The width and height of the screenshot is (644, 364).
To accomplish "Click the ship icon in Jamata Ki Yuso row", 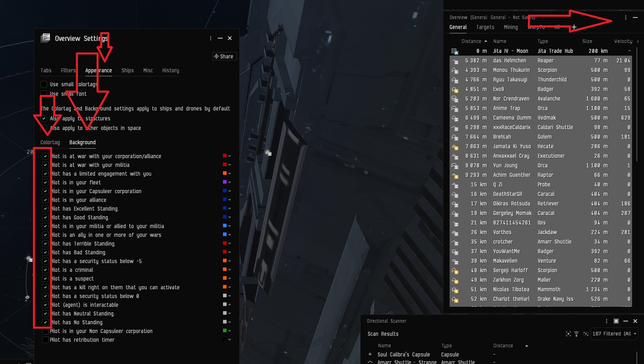I will [x=455, y=147].
